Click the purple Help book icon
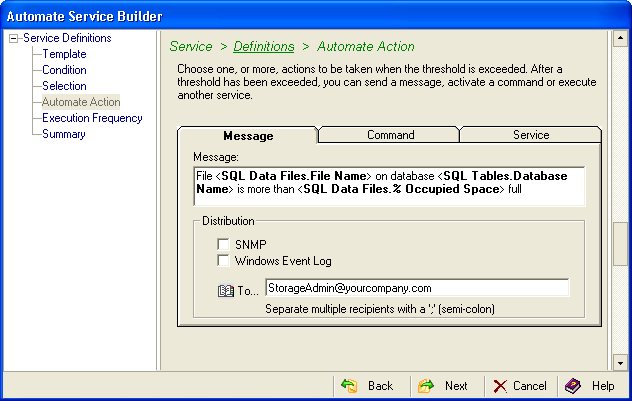Screen dimensions: 632x401 [x=573, y=386]
